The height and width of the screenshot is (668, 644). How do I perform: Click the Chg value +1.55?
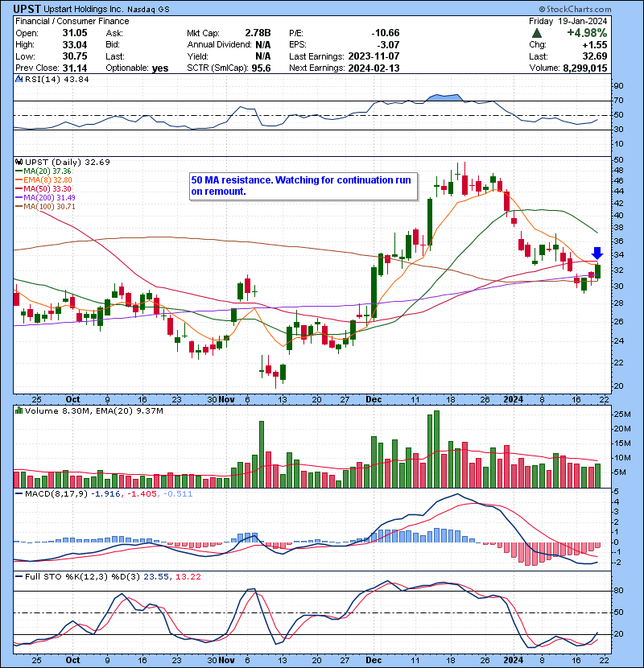(594, 45)
